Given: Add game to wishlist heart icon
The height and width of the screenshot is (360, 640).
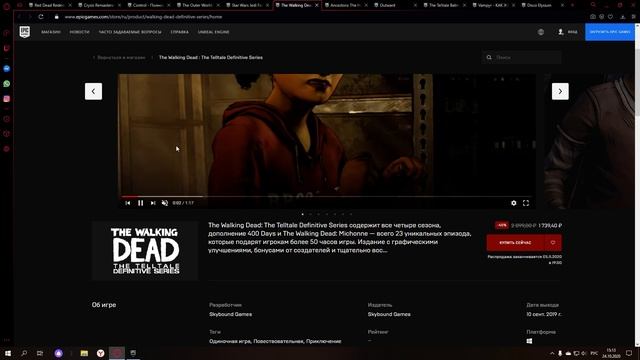Looking at the screenshot, I should pyautogui.click(x=553, y=242).
